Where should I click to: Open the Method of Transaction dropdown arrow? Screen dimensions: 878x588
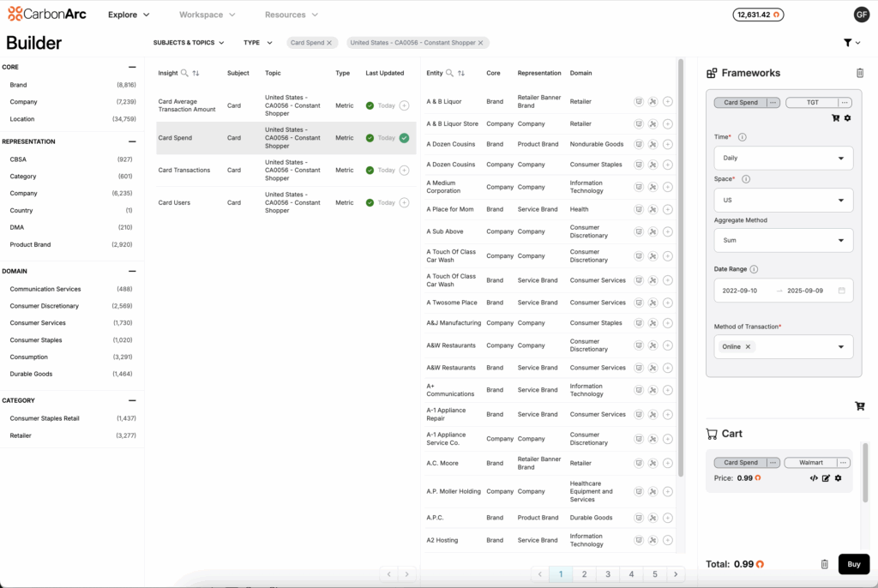point(840,346)
